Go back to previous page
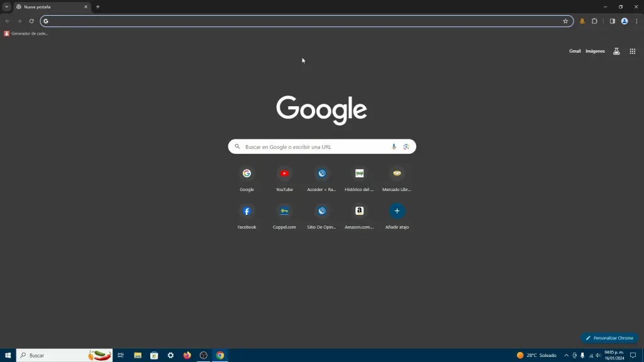 (8, 21)
